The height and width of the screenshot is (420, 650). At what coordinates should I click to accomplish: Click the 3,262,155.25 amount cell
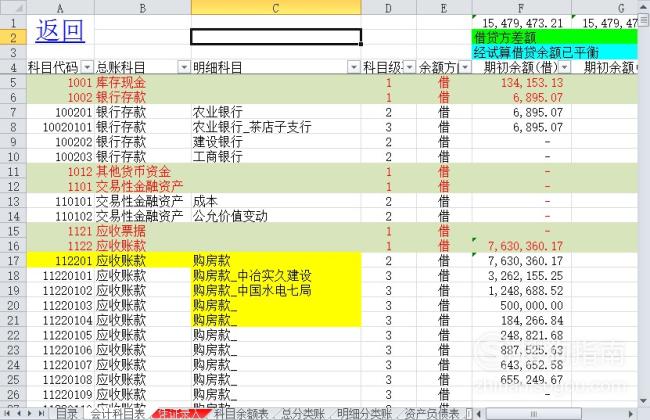coord(521,276)
